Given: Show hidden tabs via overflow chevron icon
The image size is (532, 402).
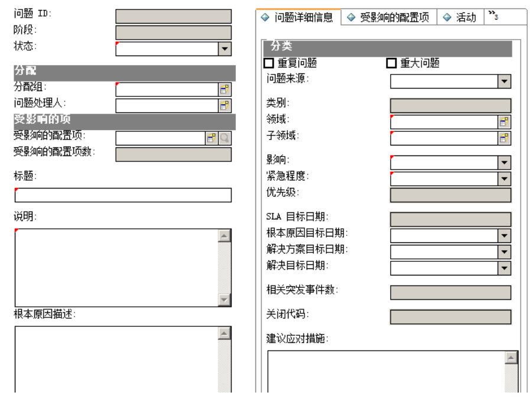Looking at the screenshot, I should pos(492,17).
